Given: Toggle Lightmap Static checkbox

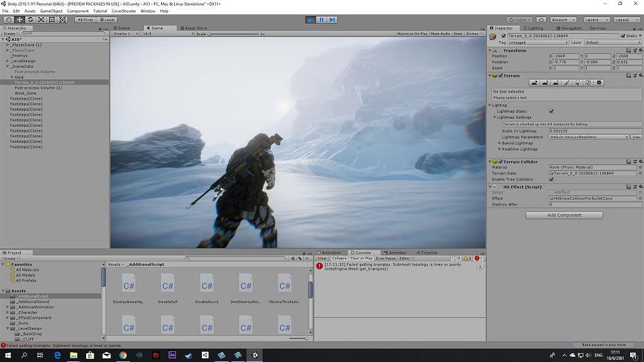Looking at the screenshot, I should pos(551,111).
